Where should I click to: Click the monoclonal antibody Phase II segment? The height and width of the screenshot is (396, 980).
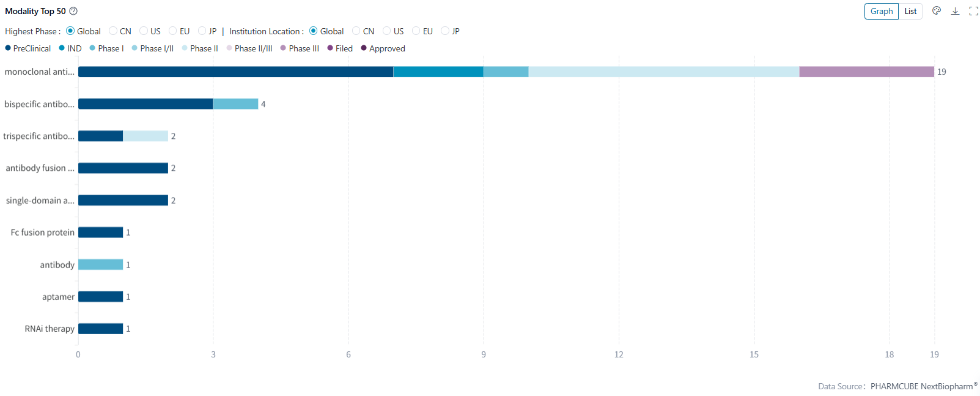664,72
